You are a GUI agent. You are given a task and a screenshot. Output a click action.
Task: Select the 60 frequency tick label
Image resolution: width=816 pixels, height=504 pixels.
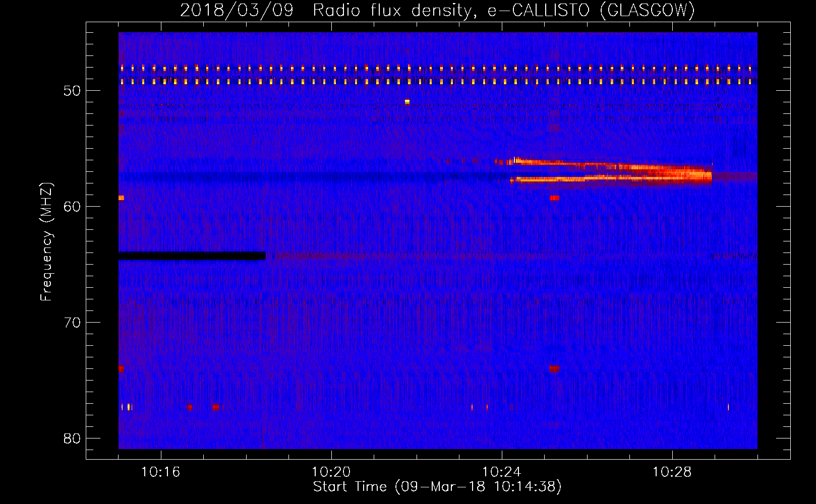[73, 207]
